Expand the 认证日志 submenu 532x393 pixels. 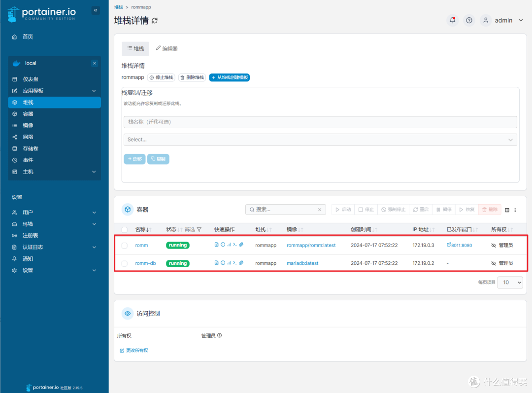[x=94, y=247]
